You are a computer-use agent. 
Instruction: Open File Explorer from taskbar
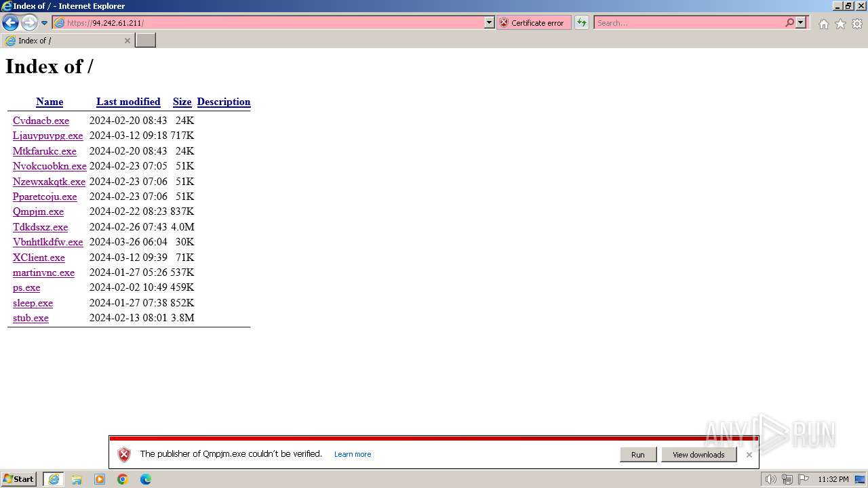click(77, 479)
